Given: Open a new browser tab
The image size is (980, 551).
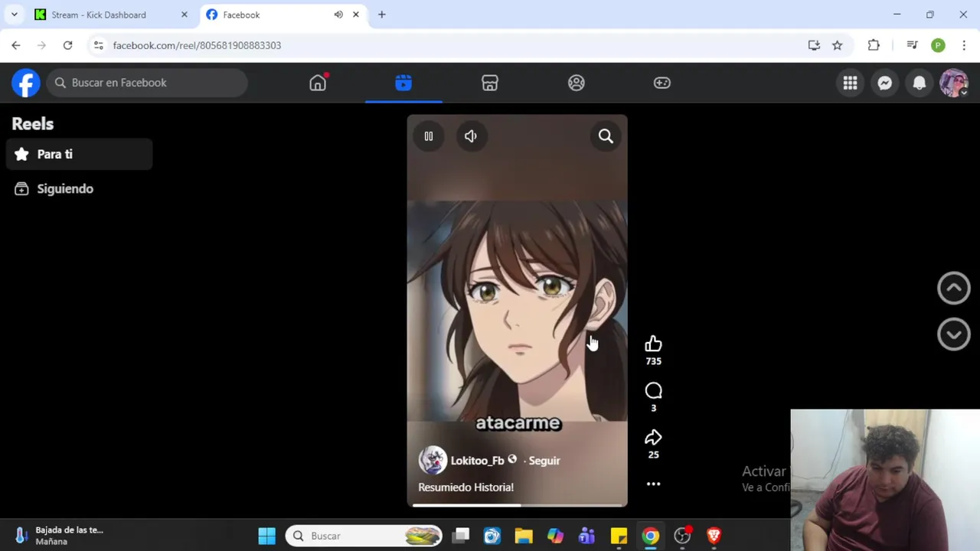Looking at the screenshot, I should [x=382, y=15].
